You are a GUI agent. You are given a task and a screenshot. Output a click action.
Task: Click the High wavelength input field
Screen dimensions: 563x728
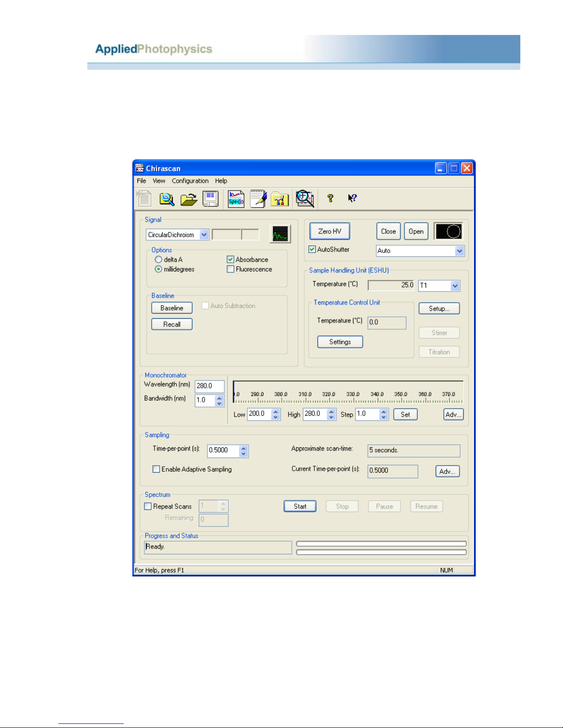[315, 414]
